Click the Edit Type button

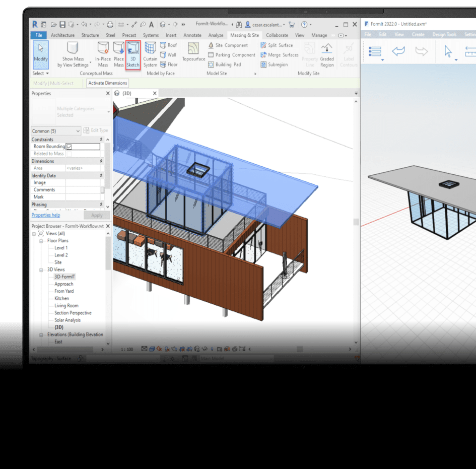(x=96, y=130)
